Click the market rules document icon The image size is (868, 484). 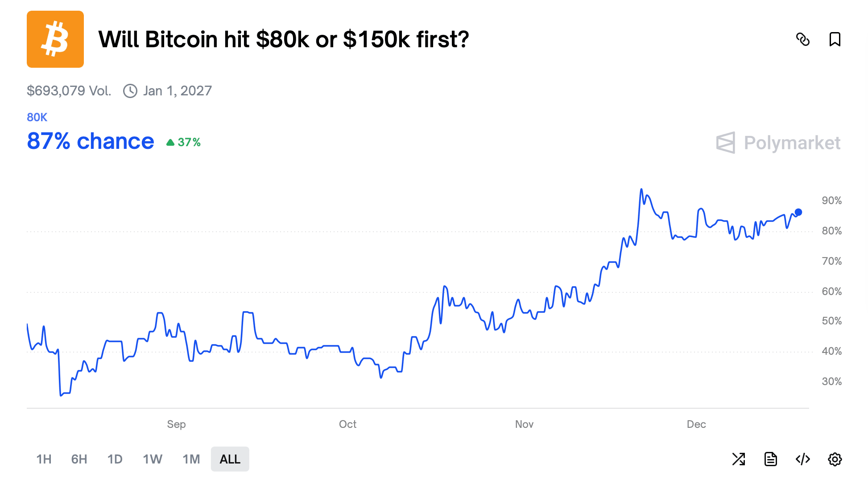771,459
